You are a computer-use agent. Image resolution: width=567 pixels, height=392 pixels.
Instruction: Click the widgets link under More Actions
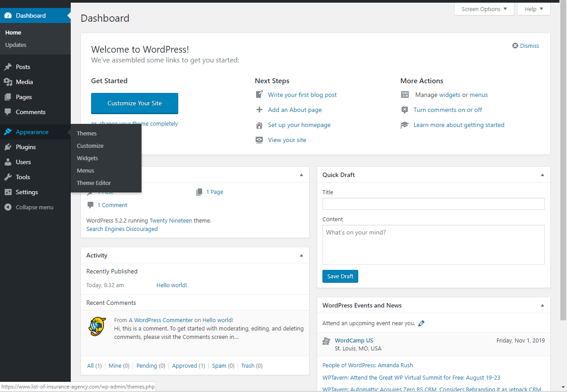click(x=450, y=95)
